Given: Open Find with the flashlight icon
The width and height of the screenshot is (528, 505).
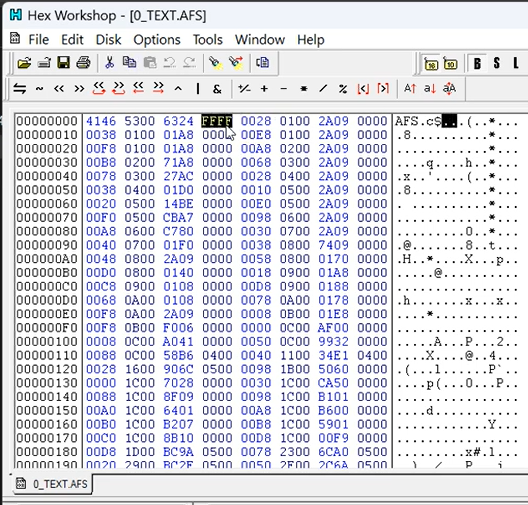Looking at the screenshot, I should [216, 63].
